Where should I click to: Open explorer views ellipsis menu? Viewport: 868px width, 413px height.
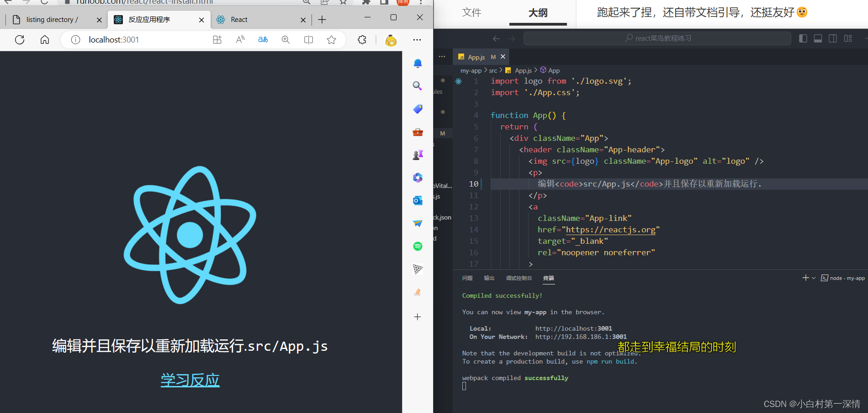(442, 57)
